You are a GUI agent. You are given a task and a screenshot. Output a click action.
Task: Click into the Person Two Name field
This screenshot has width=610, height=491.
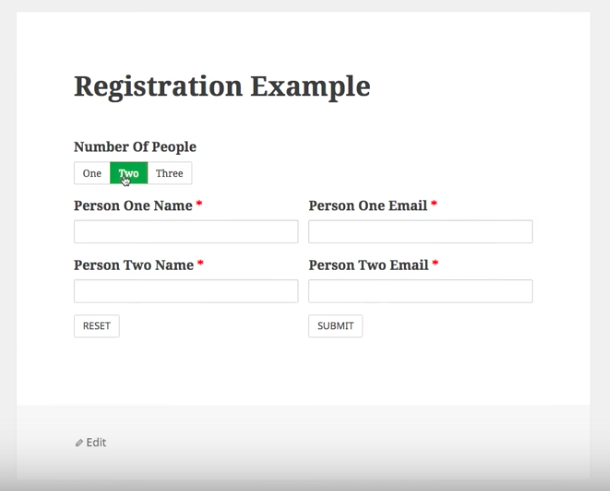pyautogui.click(x=186, y=291)
